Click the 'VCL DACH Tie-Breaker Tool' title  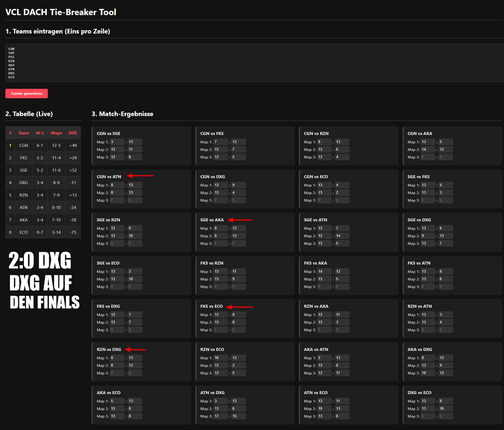pyautogui.click(x=61, y=12)
